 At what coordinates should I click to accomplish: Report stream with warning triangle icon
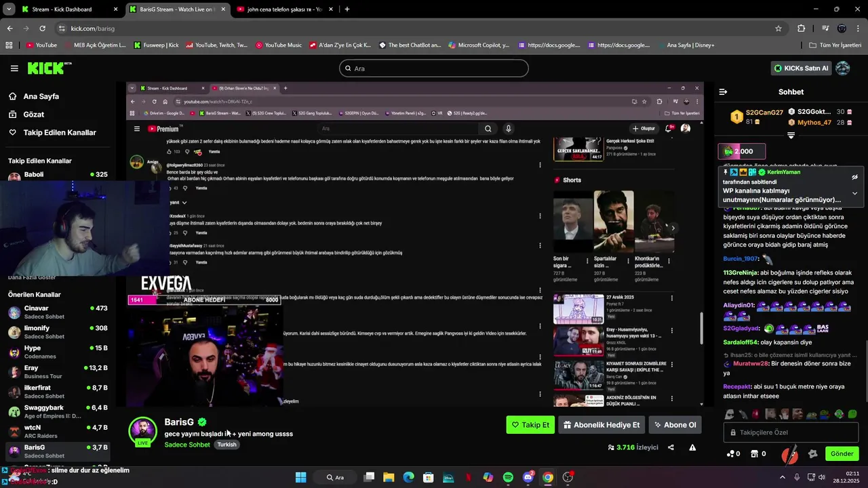coord(692,447)
